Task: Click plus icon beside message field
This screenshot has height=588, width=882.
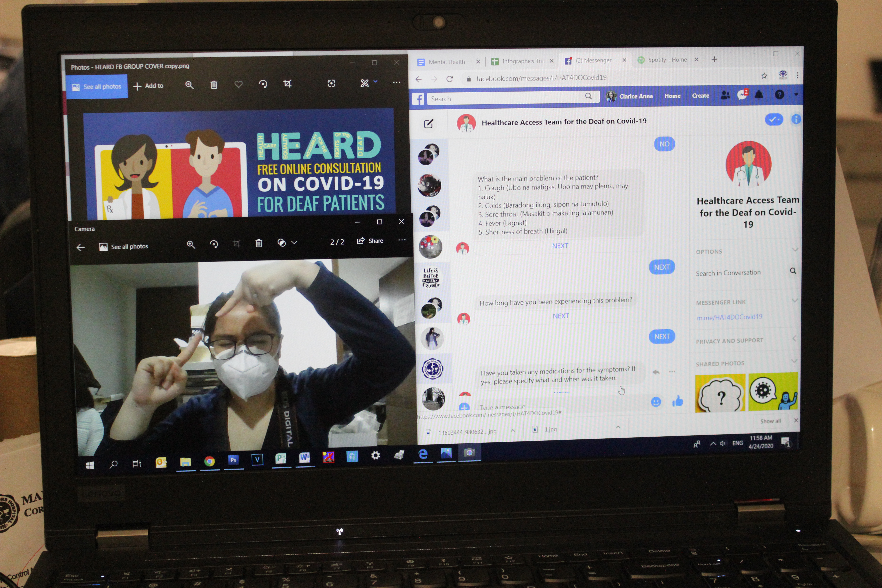Action: [x=464, y=407]
